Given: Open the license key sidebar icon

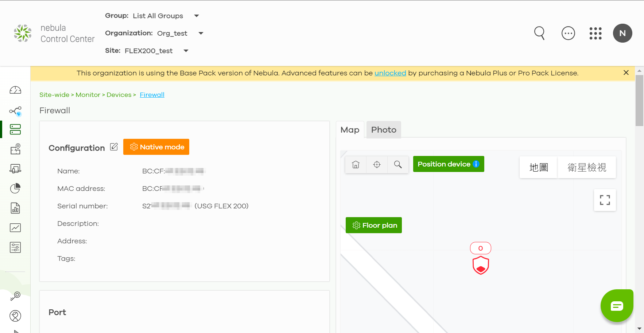Looking at the screenshot, I should coord(15,296).
